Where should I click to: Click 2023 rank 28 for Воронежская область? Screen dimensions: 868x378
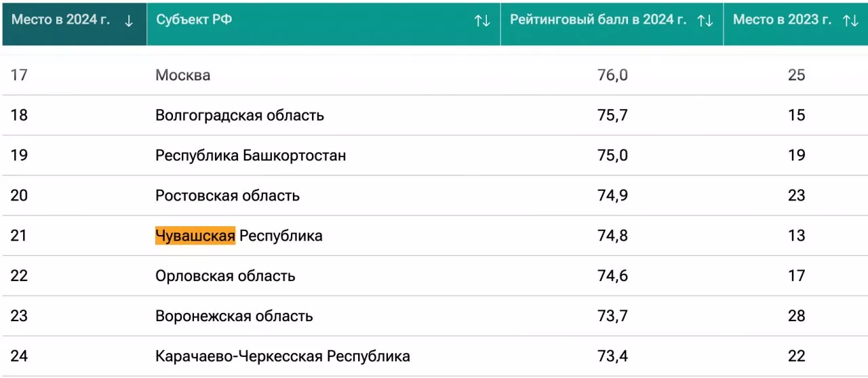[x=796, y=316]
